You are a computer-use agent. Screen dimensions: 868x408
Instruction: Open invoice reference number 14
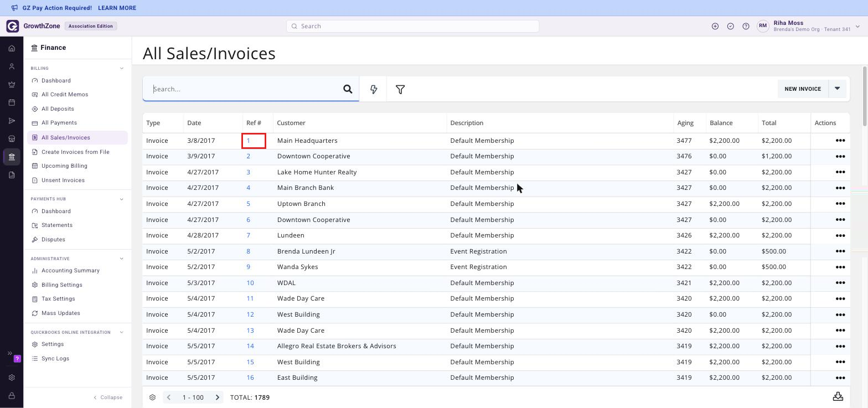[x=250, y=346]
